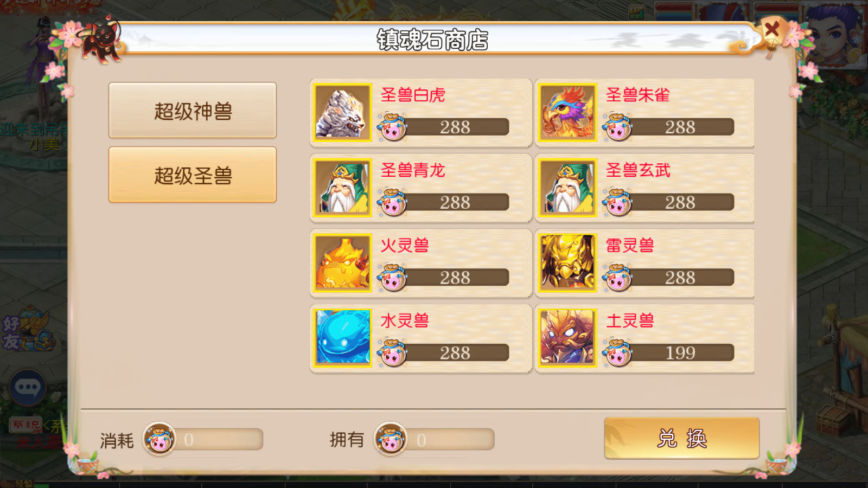Click the 圣兽朱雀 name label
The image size is (868, 488).
click(x=637, y=95)
